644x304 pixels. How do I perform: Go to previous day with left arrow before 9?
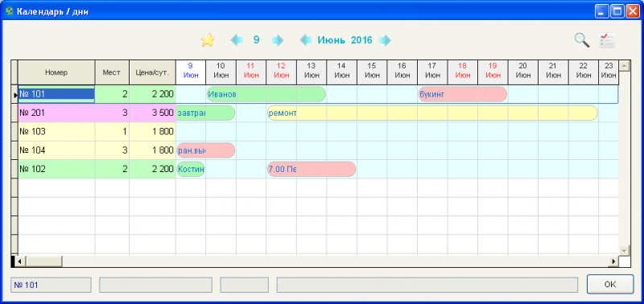[237, 40]
